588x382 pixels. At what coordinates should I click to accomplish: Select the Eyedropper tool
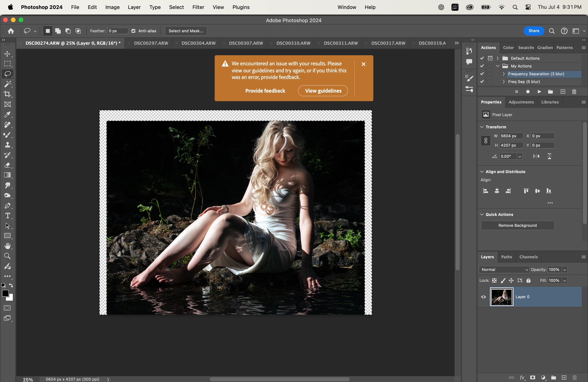(7, 114)
